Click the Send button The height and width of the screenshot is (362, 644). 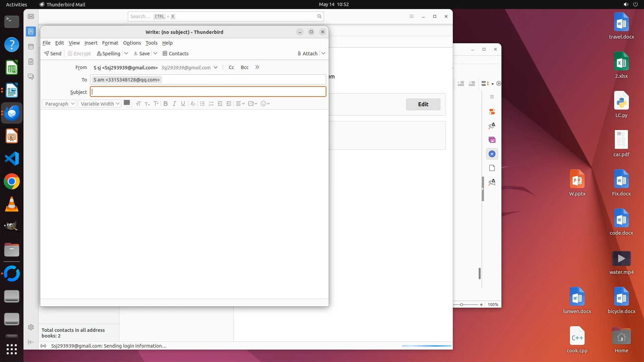point(53,53)
